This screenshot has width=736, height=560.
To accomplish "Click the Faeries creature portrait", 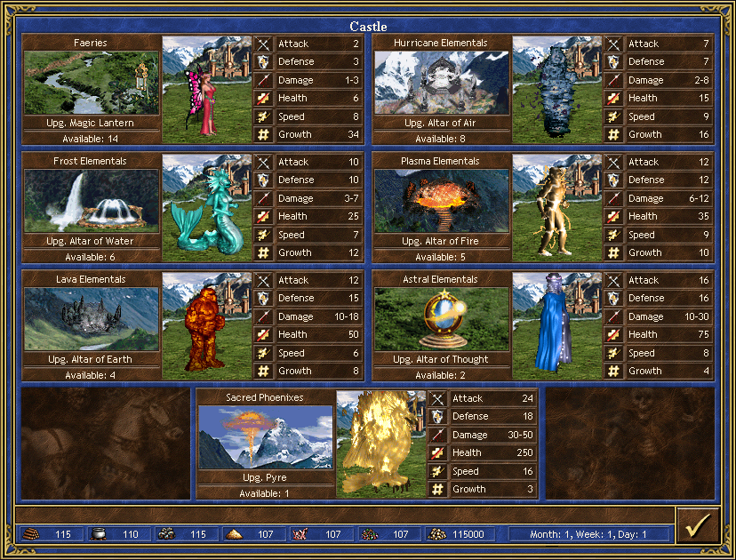I will pyautogui.click(x=196, y=89).
